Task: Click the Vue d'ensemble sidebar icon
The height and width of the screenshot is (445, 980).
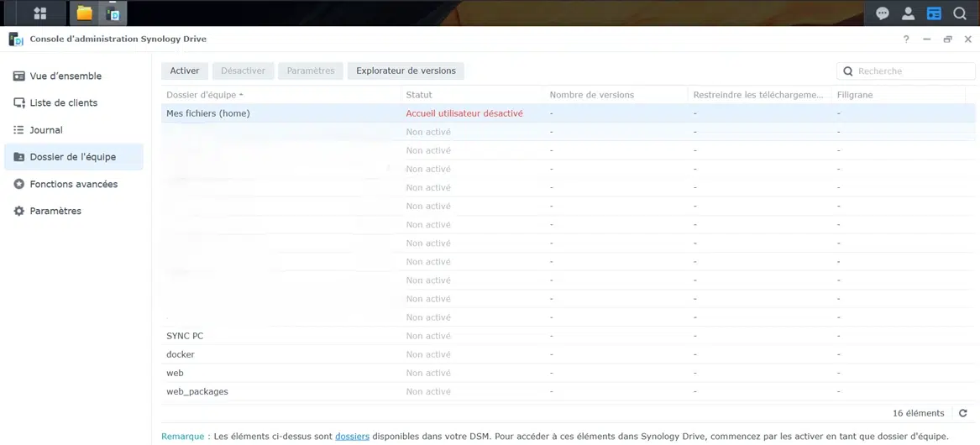Action: click(19, 76)
